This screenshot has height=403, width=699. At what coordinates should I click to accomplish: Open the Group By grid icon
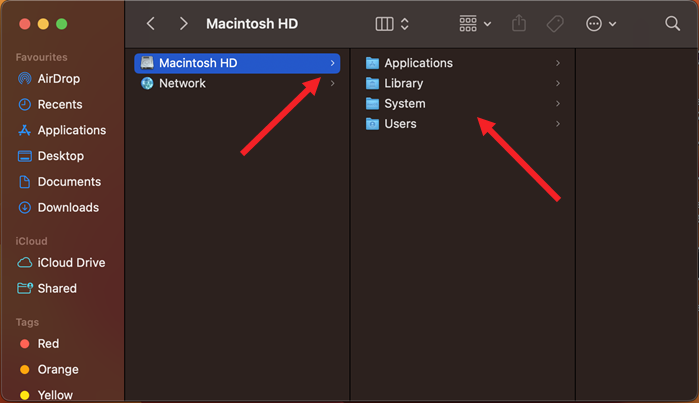pyautogui.click(x=468, y=24)
